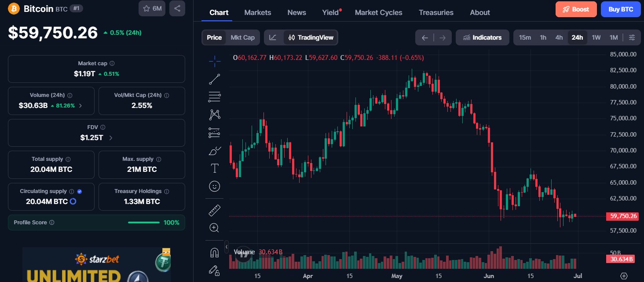This screenshot has height=282, width=644.
Task: Toggle chart to Price view
Action: [x=214, y=37]
